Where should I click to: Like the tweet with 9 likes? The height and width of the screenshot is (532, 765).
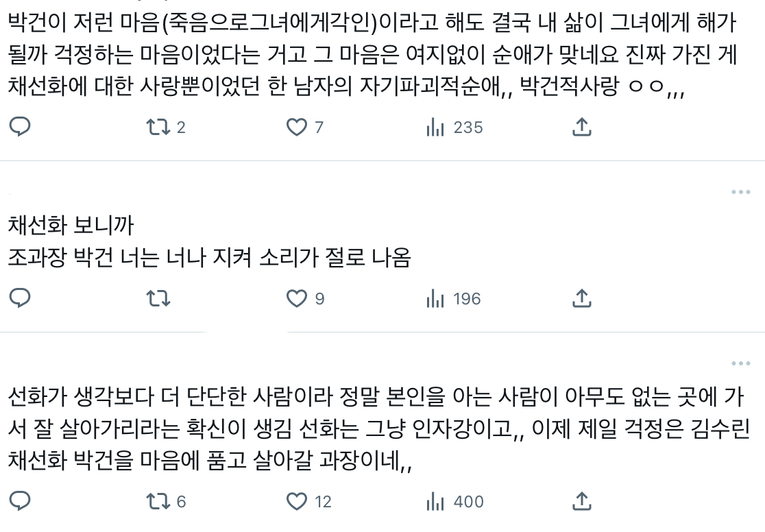[x=296, y=298]
